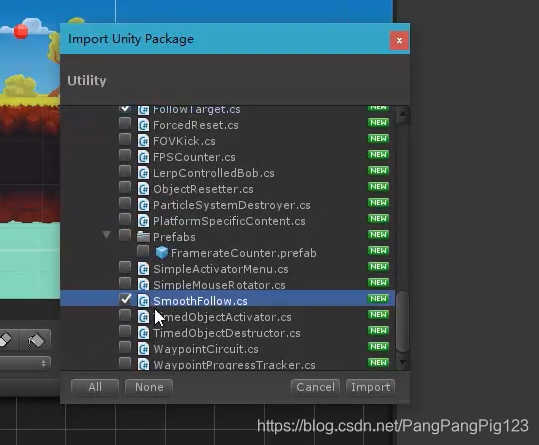Click the TimedObjectDestructor.cs script icon

[x=143, y=333]
